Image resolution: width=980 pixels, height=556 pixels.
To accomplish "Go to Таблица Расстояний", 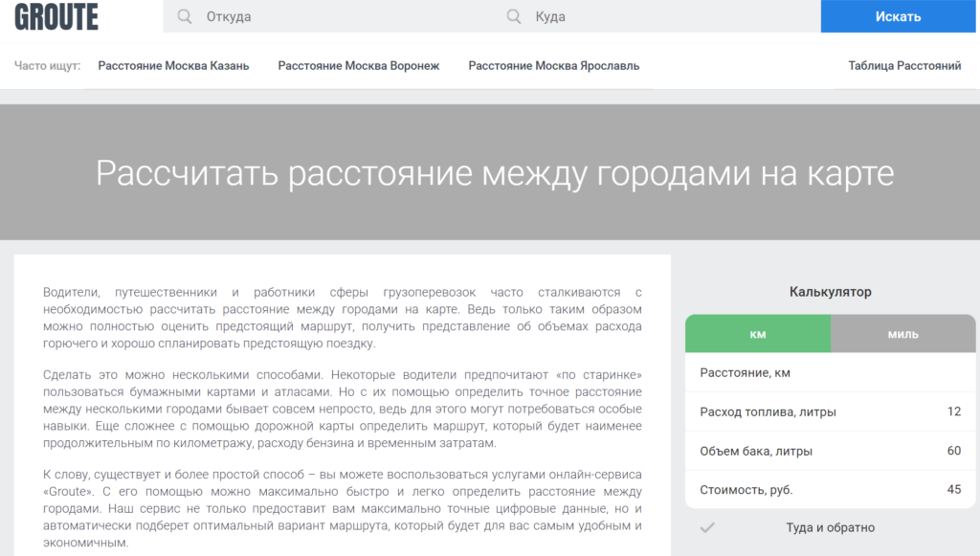I will click(904, 66).
